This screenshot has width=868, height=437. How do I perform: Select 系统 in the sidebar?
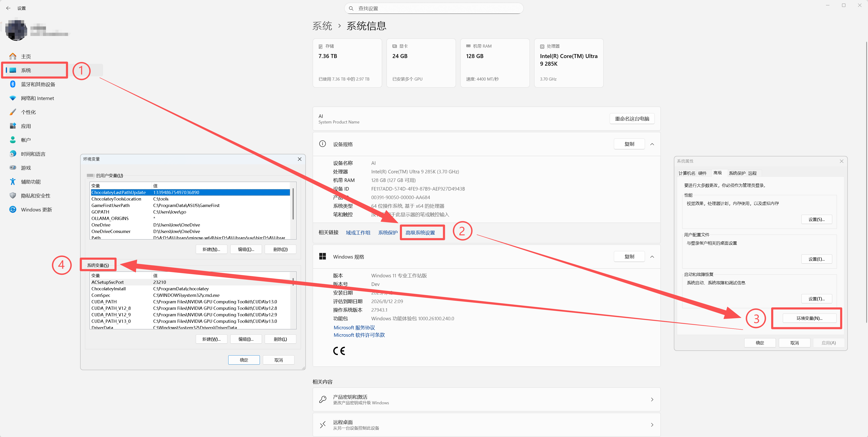point(26,70)
